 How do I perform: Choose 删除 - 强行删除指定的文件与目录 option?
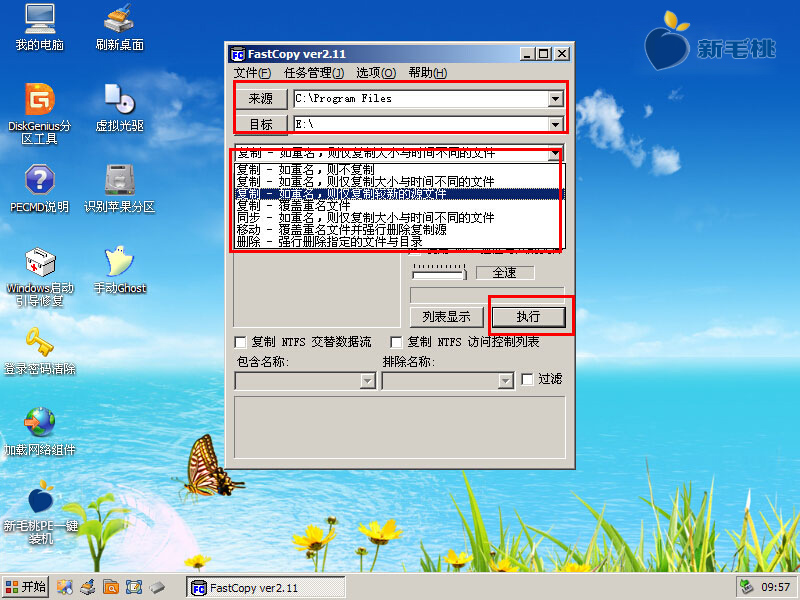pos(398,242)
